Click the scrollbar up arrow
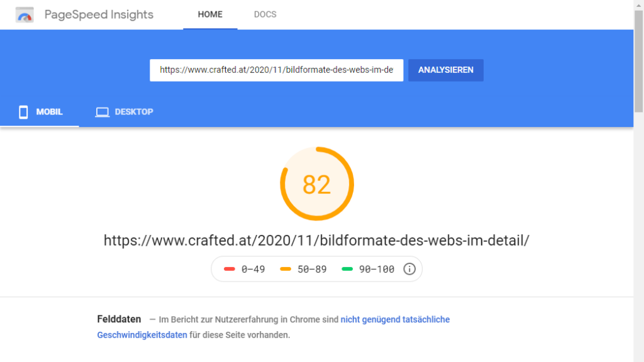This screenshot has width=644, height=362. pyautogui.click(x=639, y=4)
